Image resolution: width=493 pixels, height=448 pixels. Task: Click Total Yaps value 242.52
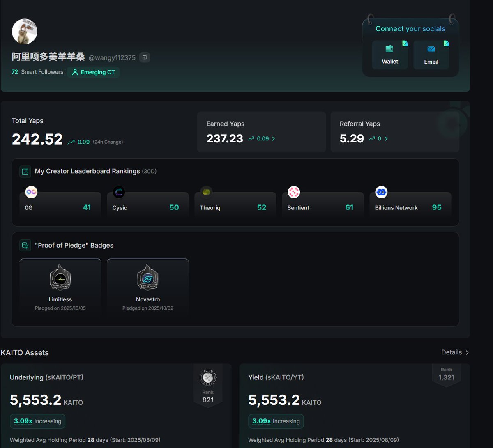coord(37,140)
